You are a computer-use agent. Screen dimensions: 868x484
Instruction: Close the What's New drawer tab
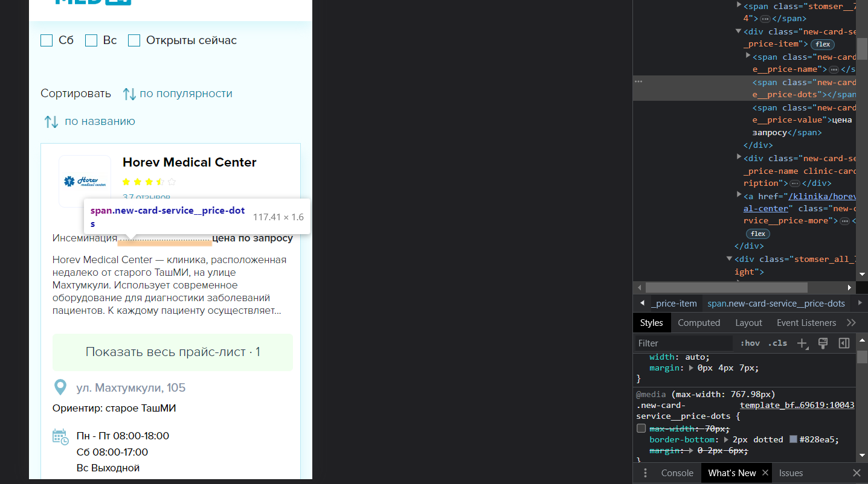(x=765, y=473)
